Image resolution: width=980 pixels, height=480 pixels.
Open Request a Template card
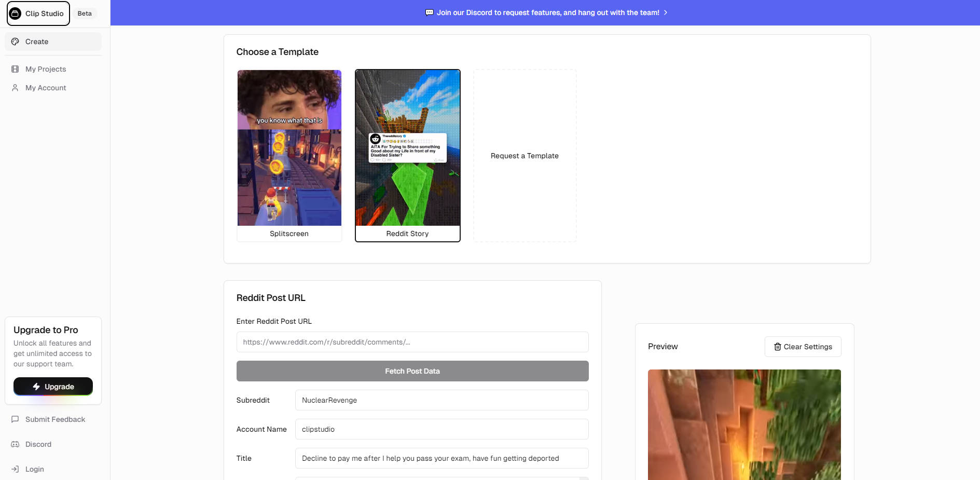pos(524,156)
